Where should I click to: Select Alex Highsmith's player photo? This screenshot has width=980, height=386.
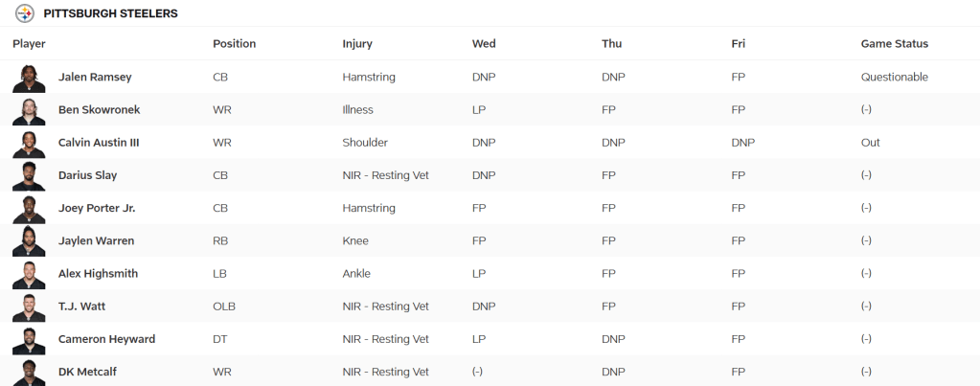pyautogui.click(x=29, y=274)
